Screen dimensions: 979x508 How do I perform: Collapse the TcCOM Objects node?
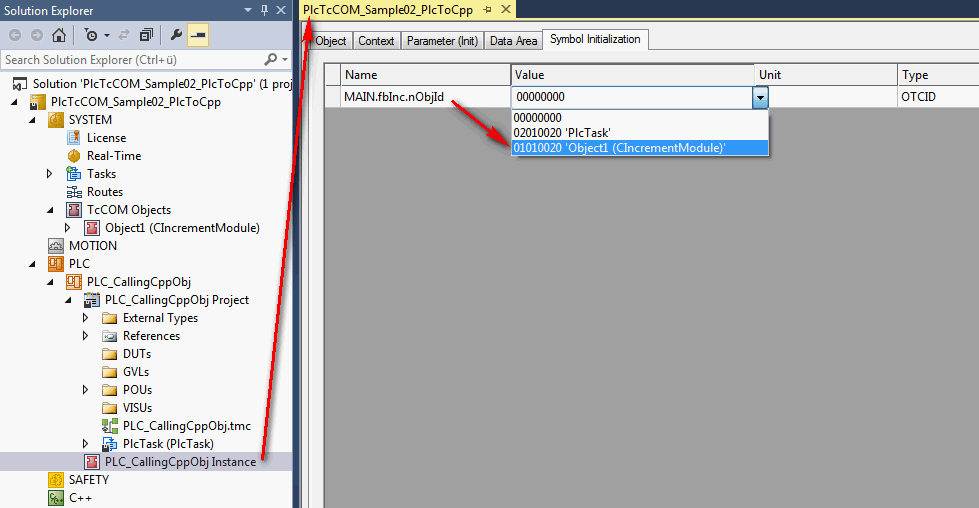(x=51, y=210)
